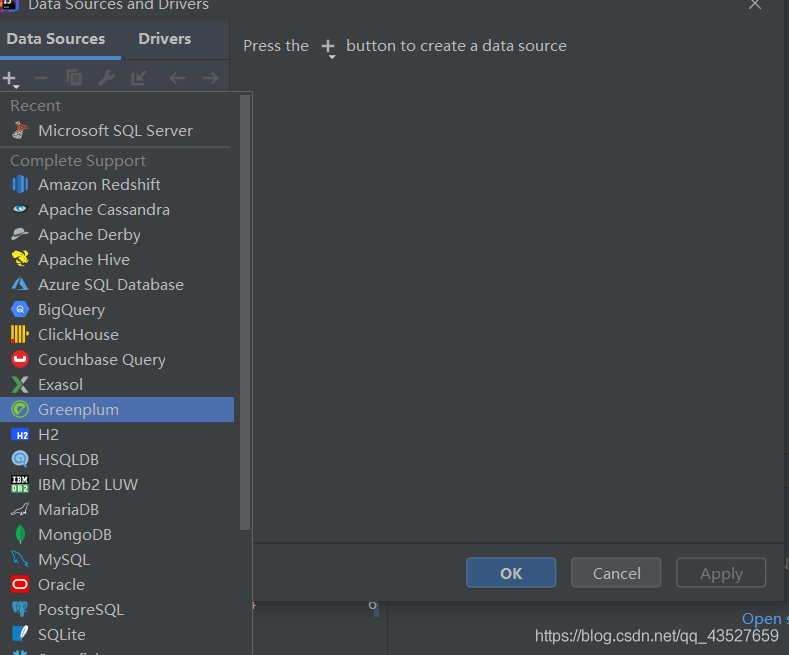Screen dimensions: 789x655
Task: Choose Amazon Redshift from the list
Action: tap(117, 185)
